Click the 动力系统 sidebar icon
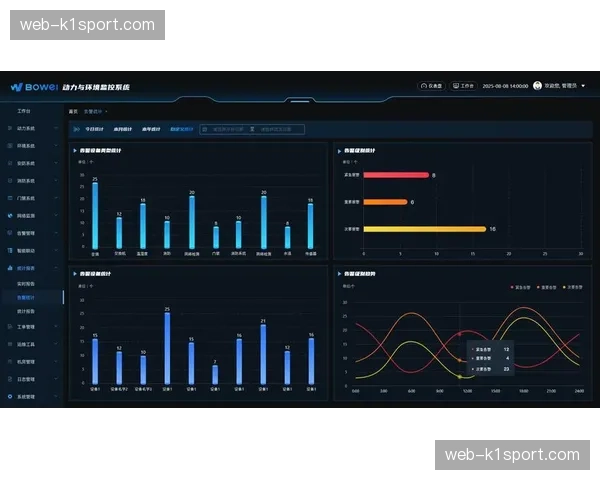The height and width of the screenshot is (480, 600). pos(11,129)
